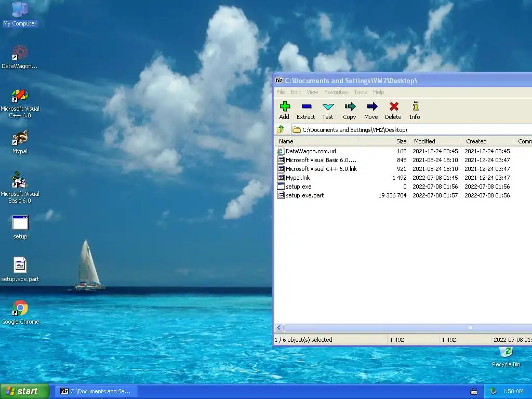Open the Edit menu
Viewport: 532px width, 399px height.
(x=296, y=92)
